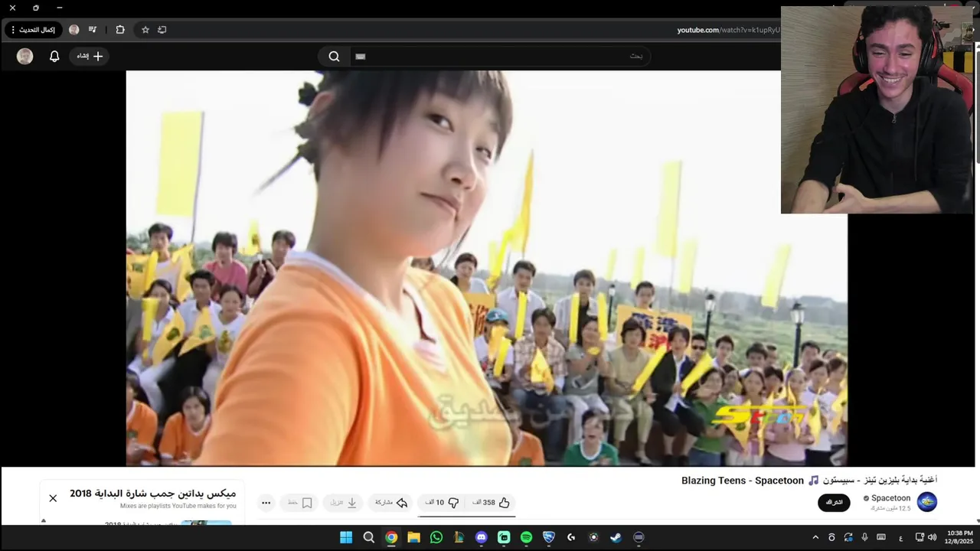
Task: Subscribe to the Spacetoon channel
Action: tap(834, 503)
